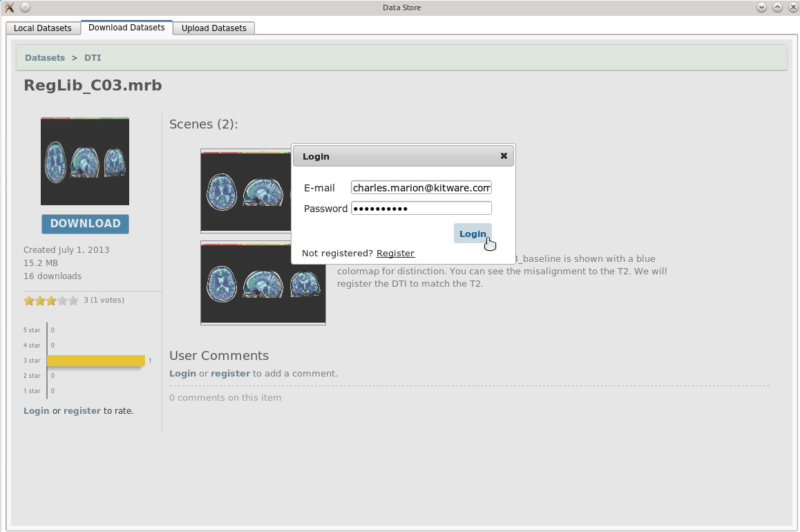The image size is (800, 532).
Task: Click the first rating star
Action: (29, 301)
